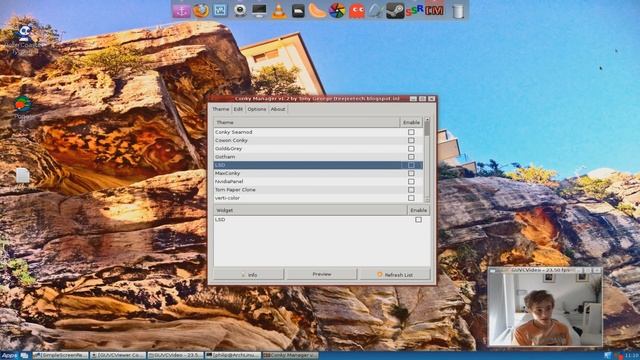Switch to GUVCVideo taskbar window
The image size is (640, 360).
(x=176, y=356)
